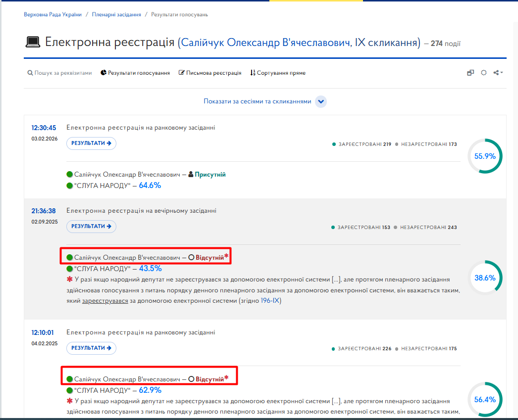
Task: Open the 196-IX law link in 02.09.2025 note
Action: pyautogui.click(x=270, y=301)
